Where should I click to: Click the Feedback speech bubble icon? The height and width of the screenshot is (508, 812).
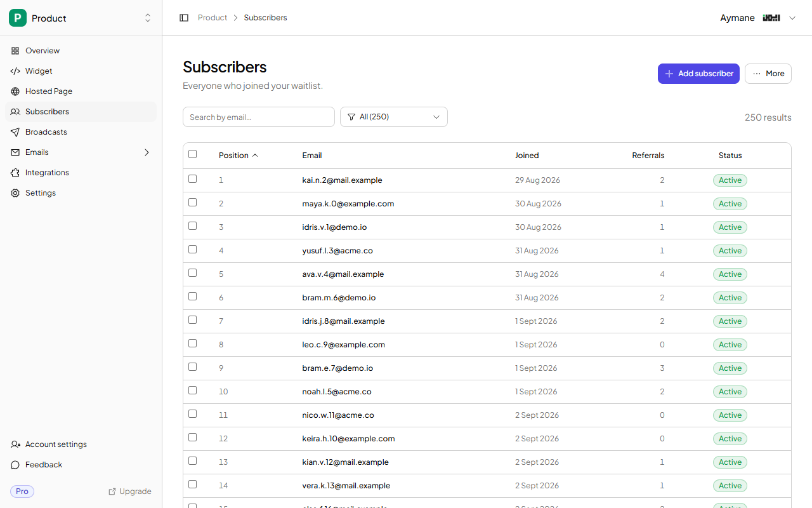pos(15,465)
